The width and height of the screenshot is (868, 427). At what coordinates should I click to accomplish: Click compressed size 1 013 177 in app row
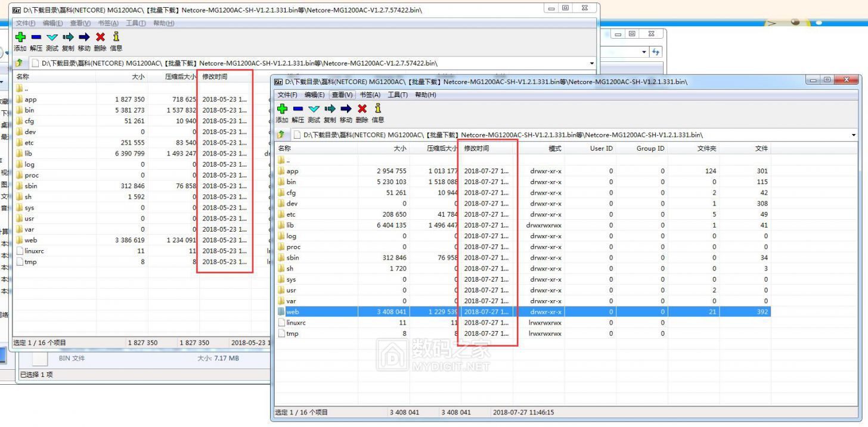[x=444, y=171]
